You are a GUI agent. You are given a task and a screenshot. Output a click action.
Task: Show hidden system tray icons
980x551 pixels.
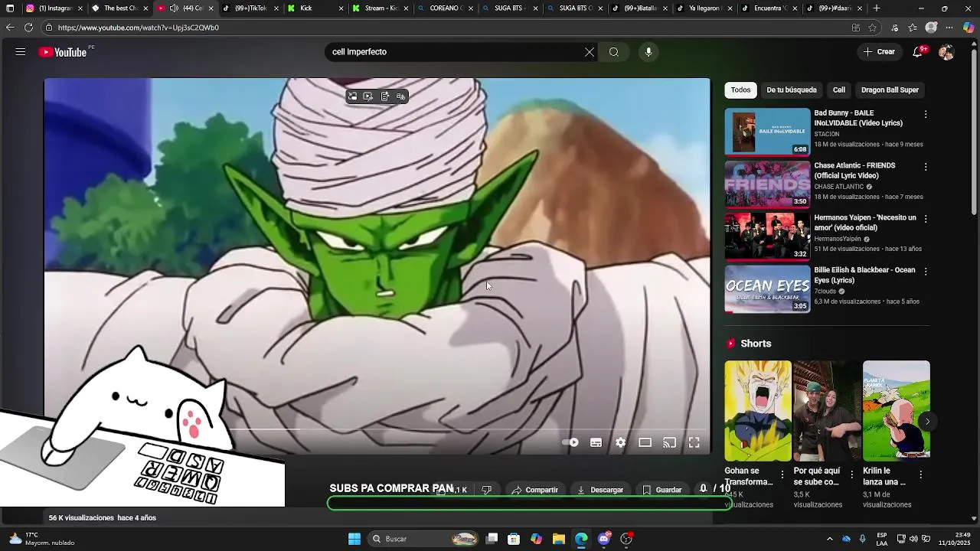tap(829, 539)
